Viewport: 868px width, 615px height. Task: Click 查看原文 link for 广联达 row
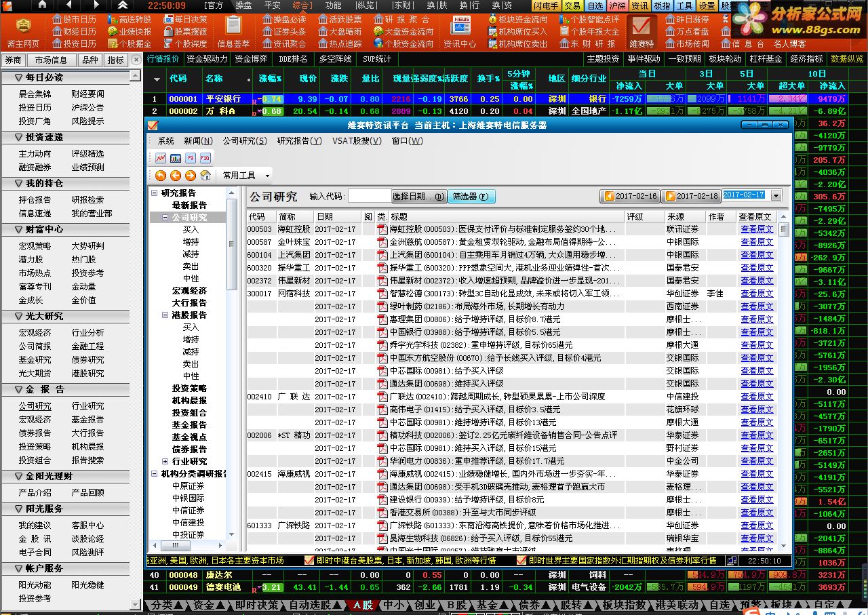(x=757, y=397)
